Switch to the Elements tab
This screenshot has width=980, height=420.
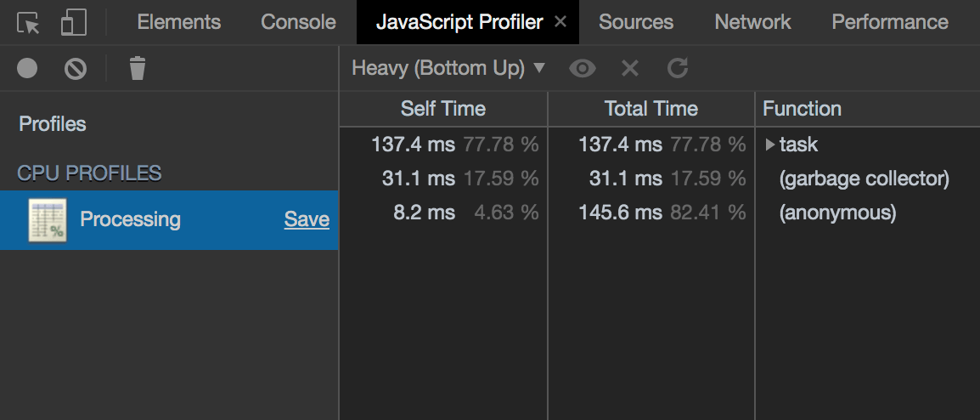[178, 23]
